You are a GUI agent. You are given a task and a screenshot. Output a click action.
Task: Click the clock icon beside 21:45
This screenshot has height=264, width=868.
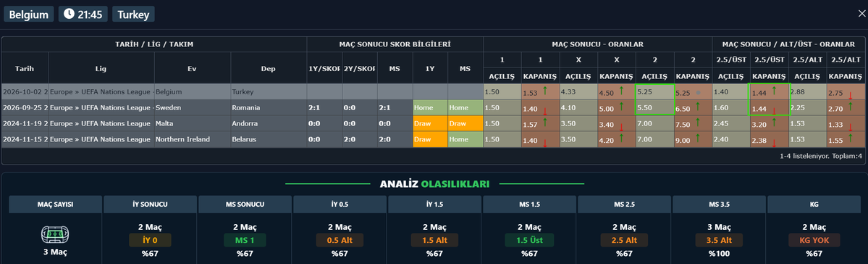coord(69,15)
